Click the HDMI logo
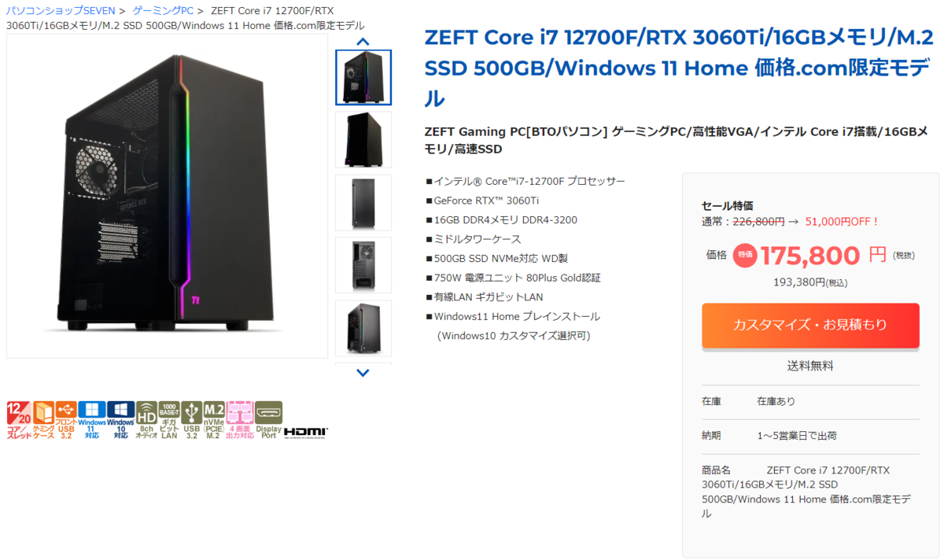 click(x=306, y=432)
